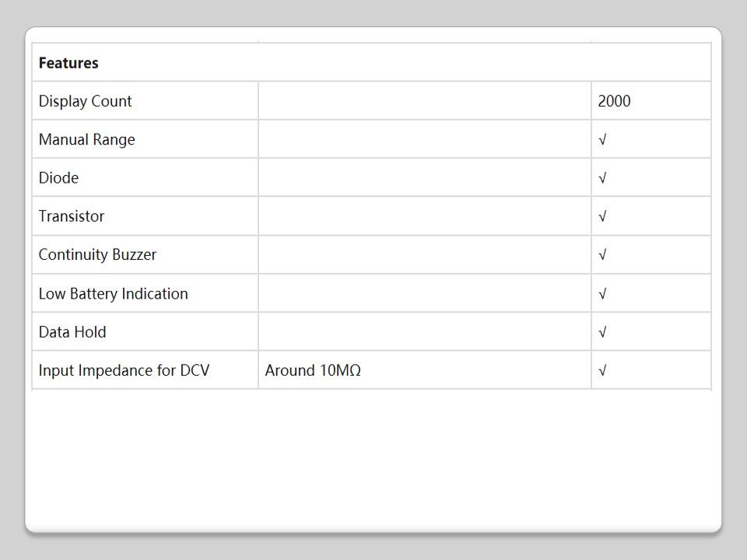This screenshot has height=560, width=747.
Task: Click the empty middle cell beside Display Count
Action: tap(424, 101)
